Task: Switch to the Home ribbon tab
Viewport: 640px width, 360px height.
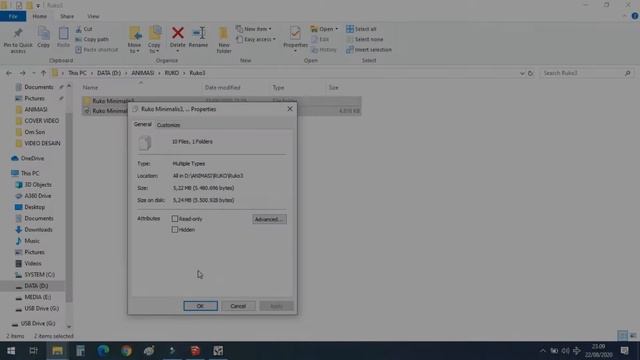Action: 40,16
